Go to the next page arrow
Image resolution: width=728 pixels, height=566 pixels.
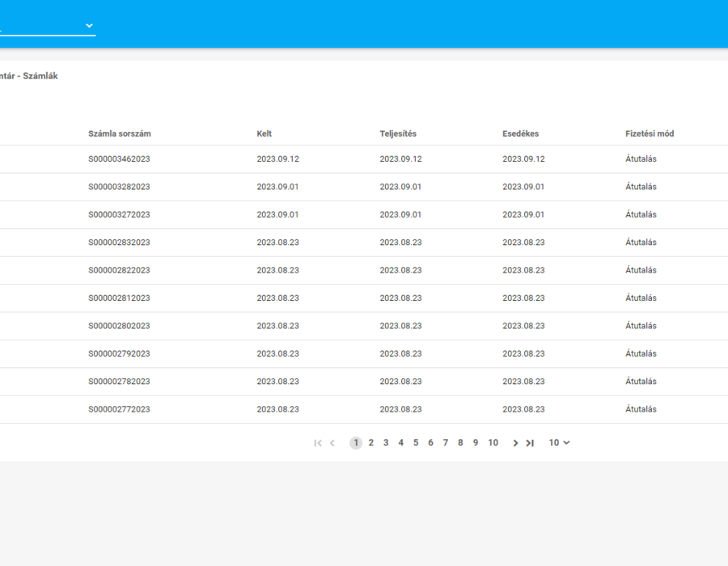point(515,443)
